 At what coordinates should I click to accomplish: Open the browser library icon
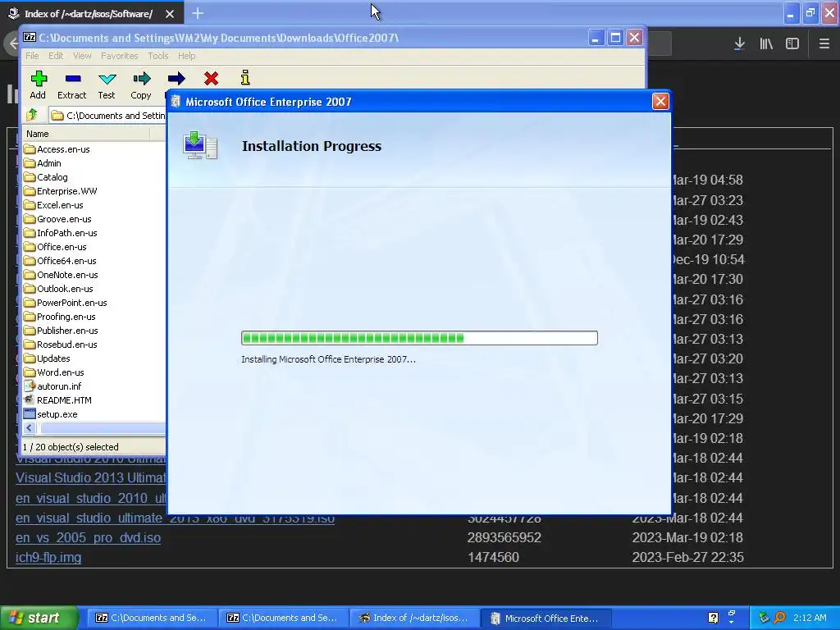point(766,44)
